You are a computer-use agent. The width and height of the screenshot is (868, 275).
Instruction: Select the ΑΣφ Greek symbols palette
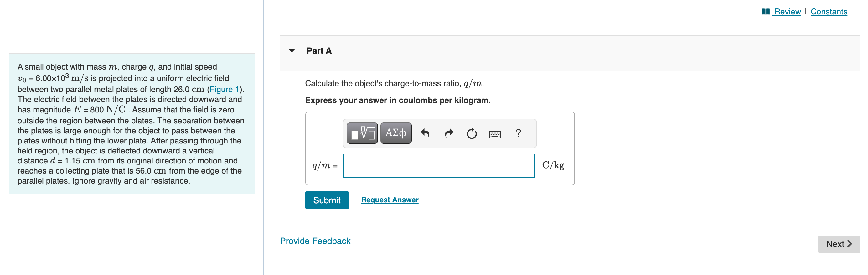pyautogui.click(x=395, y=133)
